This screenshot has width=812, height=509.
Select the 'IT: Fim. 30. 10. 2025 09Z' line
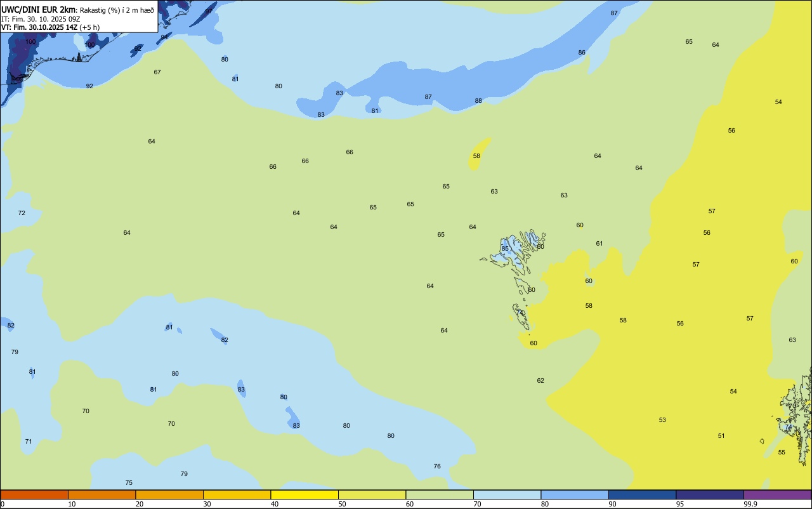click(41, 19)
